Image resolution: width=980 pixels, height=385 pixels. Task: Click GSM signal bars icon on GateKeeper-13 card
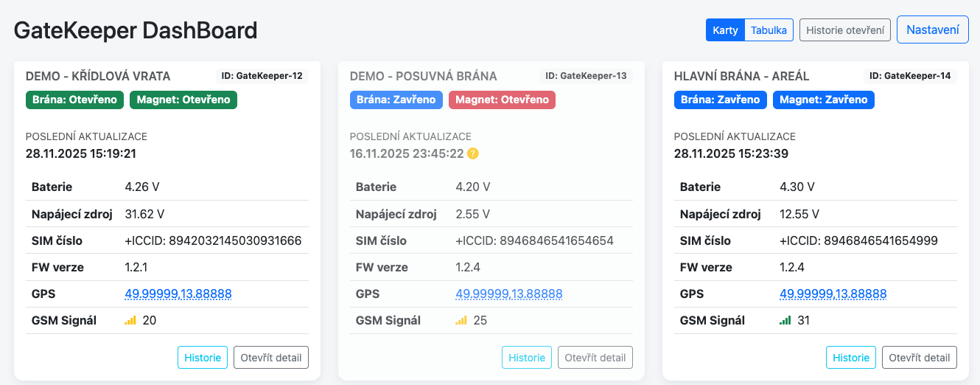click(x=461, y=321)
